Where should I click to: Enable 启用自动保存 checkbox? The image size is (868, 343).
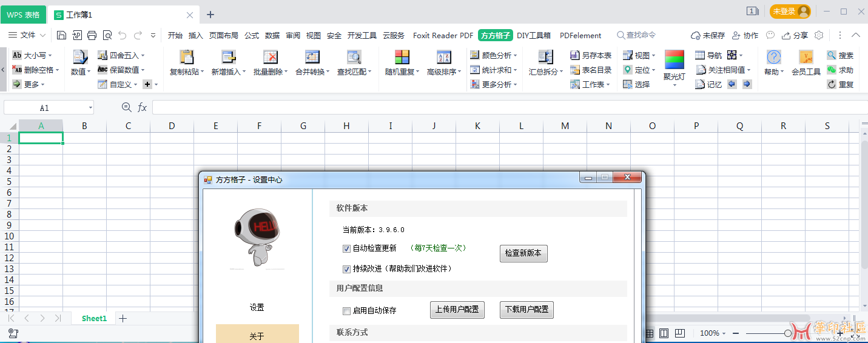[x=346, y=311]
